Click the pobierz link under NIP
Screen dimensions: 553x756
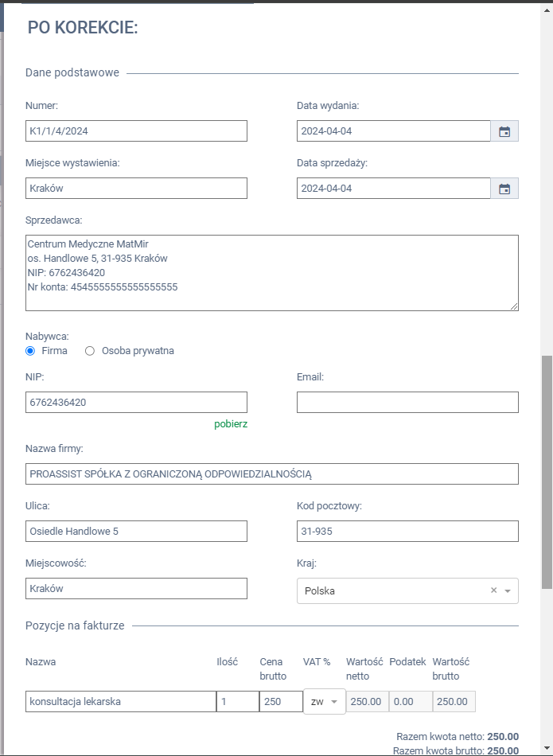[x=231, y=424]
